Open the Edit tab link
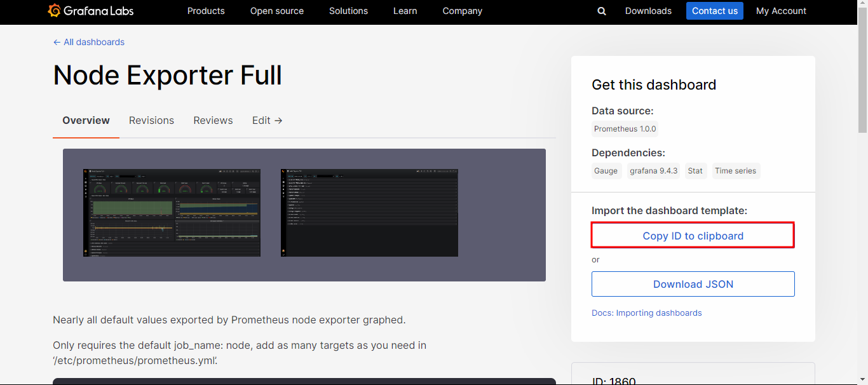 [x=267, y=120]
